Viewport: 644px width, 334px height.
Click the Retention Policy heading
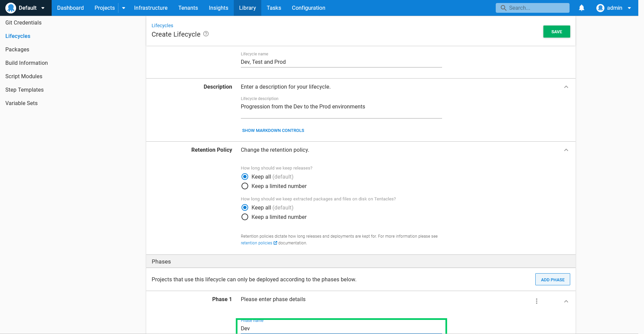(x=212, y=150)
